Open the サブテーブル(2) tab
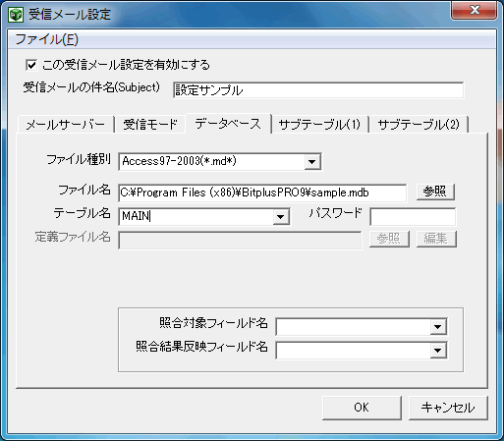The image size is (504, 441). (419, 125)
